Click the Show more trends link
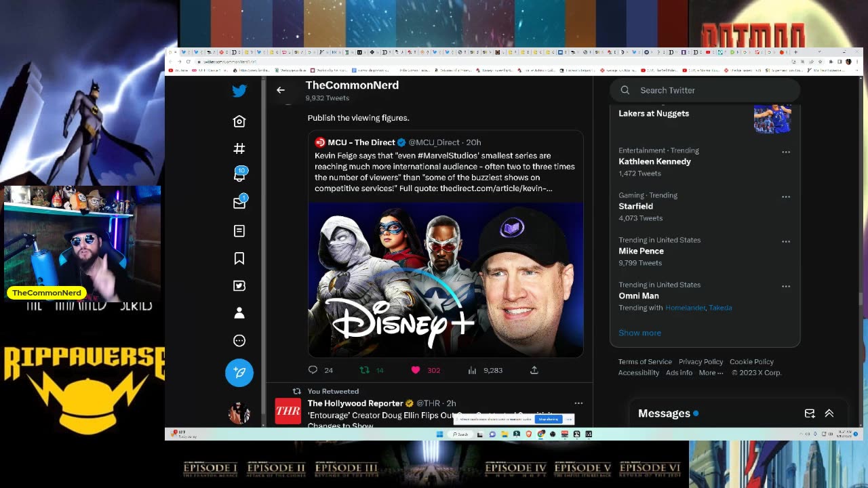Viewport: 868px width, 488px height. 639,333
